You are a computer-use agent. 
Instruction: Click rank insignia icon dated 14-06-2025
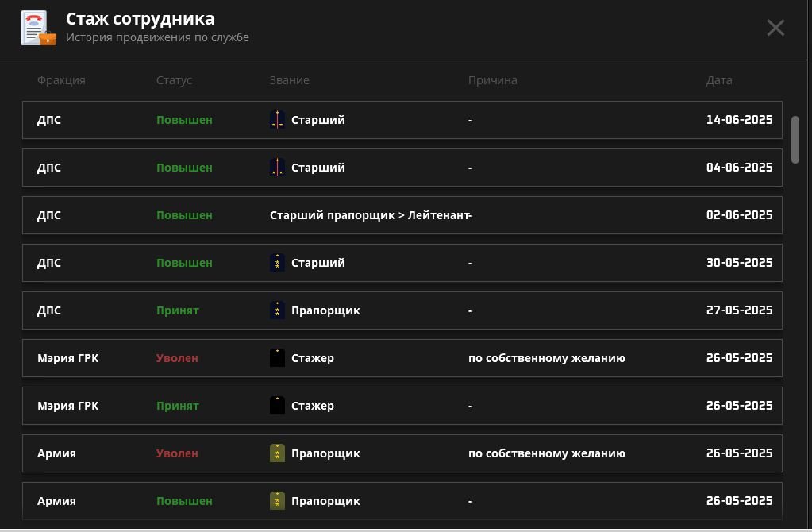[x=277, y=120]
